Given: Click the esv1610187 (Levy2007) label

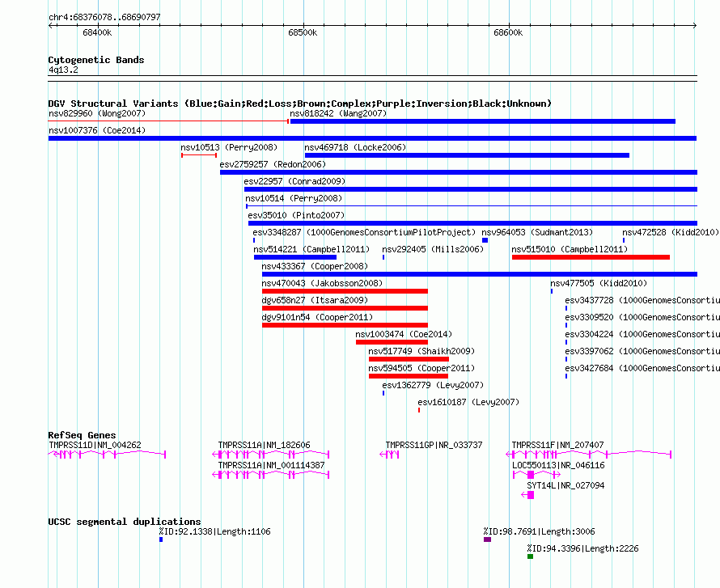Looking at the screenshot, I should tap(469, 402).
